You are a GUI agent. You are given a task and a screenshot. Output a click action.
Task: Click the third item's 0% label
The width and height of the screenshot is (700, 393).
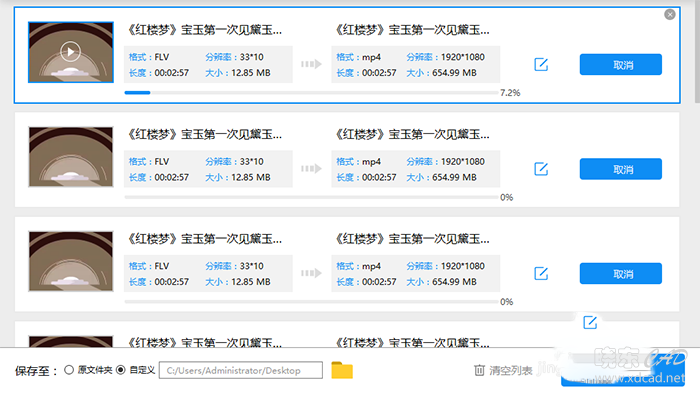tap(507, 301)
